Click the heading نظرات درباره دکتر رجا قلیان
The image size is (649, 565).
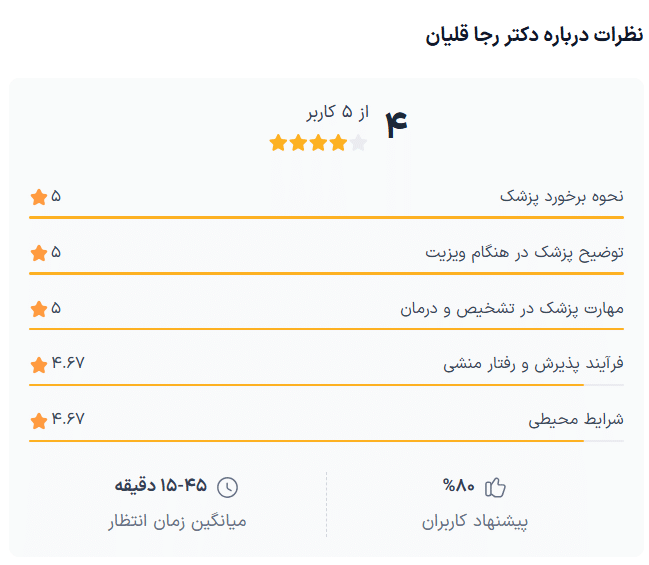[534, 36]
